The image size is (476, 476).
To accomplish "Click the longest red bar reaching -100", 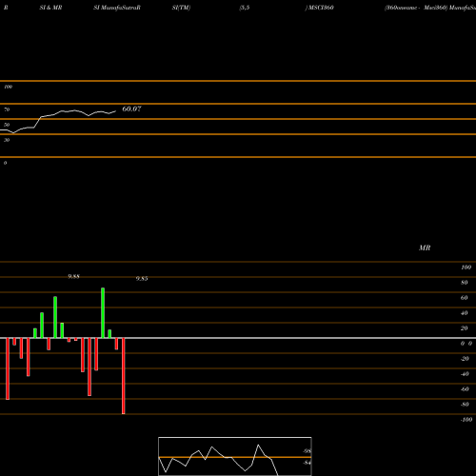I will point(124,376).
